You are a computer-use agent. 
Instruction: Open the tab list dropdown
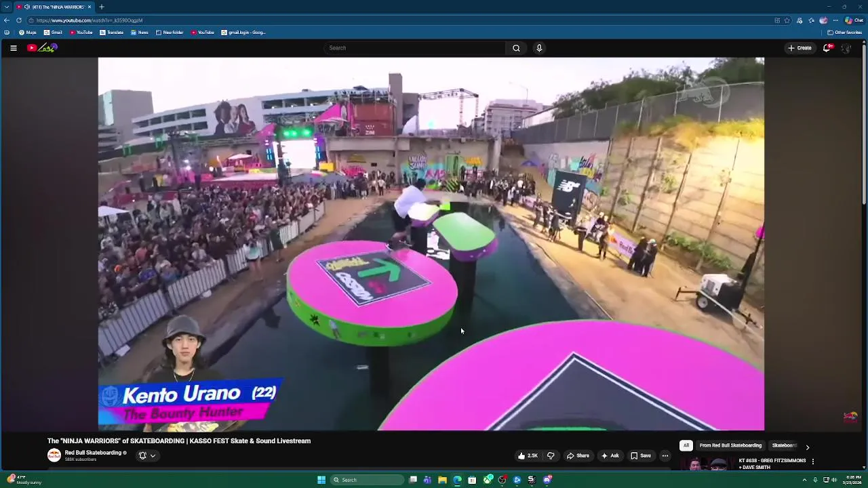6,7
